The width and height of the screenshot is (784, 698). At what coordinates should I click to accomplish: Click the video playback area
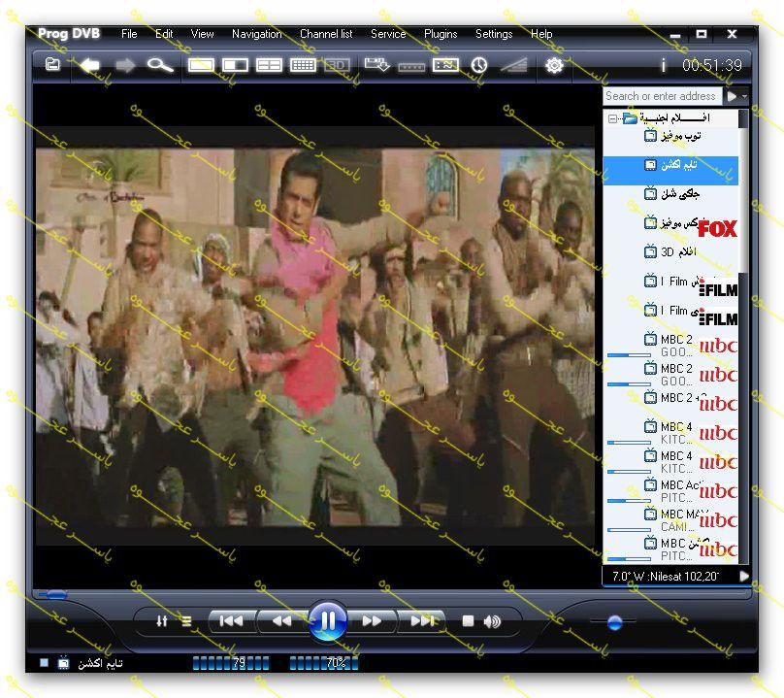point(315,336)
